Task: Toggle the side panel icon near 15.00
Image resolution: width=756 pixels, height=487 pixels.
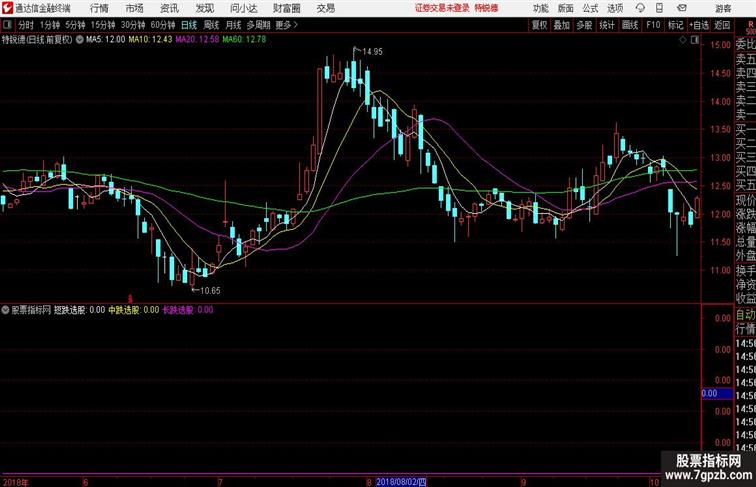Action: coord(695,41)
